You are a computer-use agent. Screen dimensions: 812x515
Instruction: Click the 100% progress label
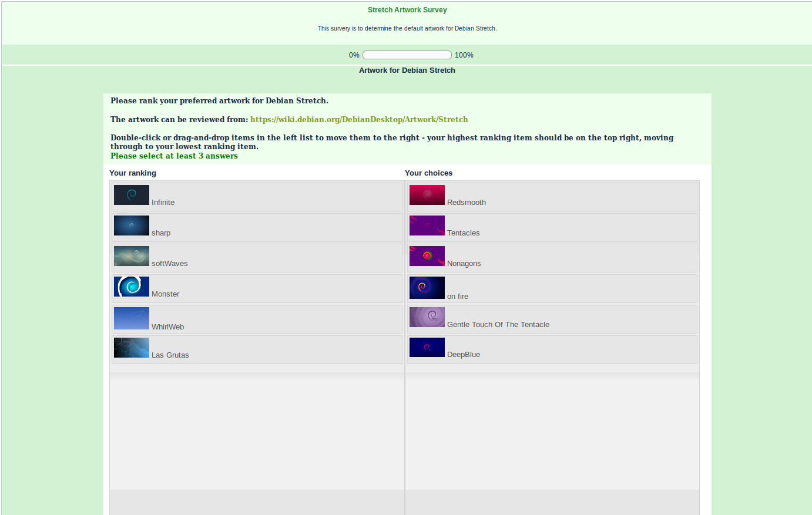(464, 55)
